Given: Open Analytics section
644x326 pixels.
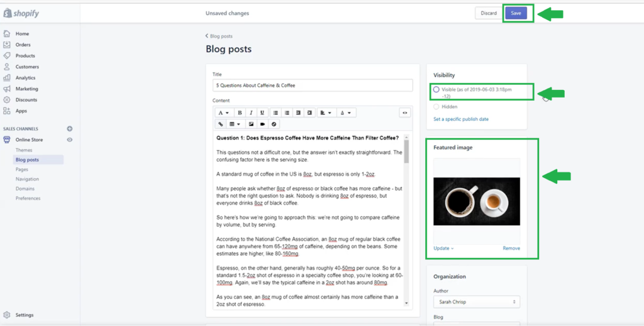Looking at the screenshot, I should (25, 77).
